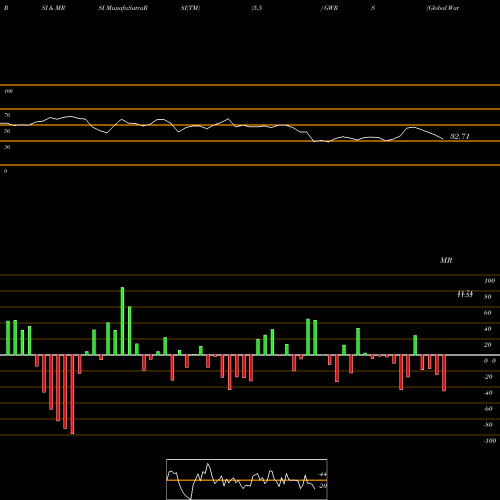Click the RSI scale label "50"
This screenshot has height=500, width=500.
click(7, 131)
